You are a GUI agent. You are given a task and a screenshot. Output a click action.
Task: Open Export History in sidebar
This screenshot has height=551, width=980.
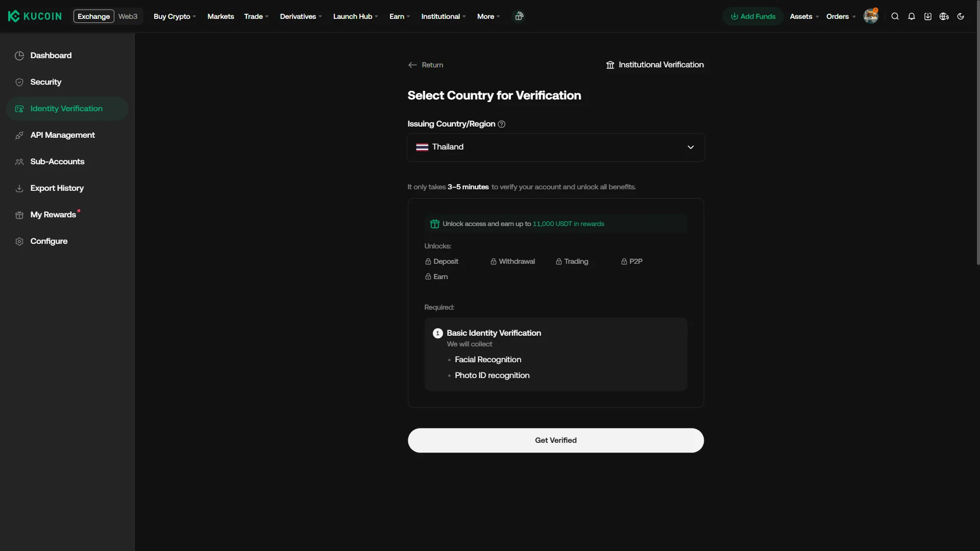[x=67, y=188]
